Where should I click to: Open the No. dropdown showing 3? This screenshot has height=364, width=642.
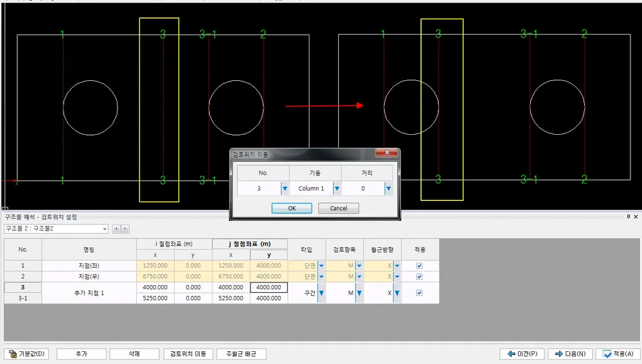coord(284,188)
